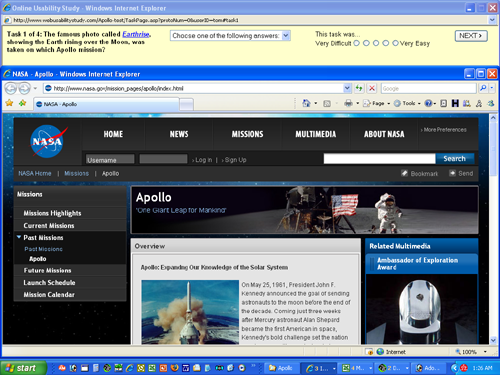Click the Windows start button
Image resolution: width=500 pixels, height=375 pixels.
coord(23,368)
